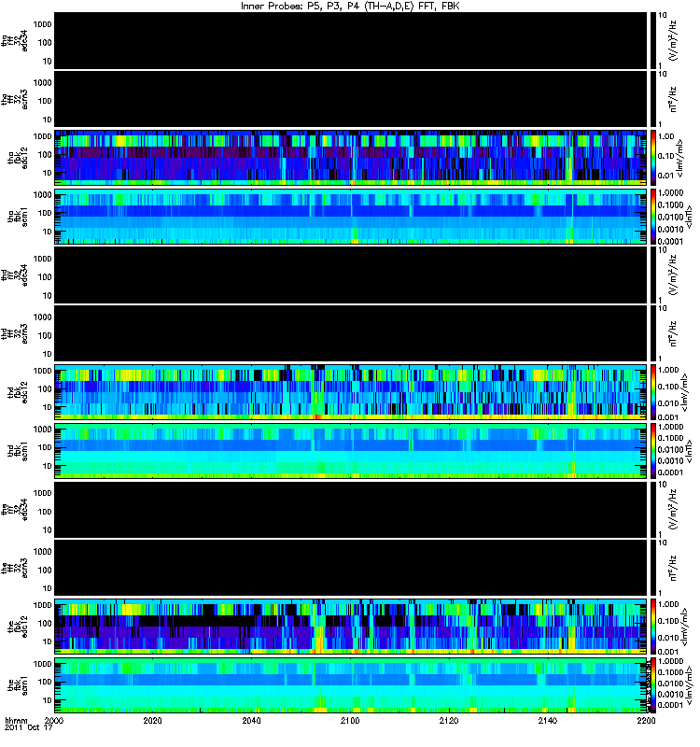Click the "the fff 32 edc34" y-axis title

click(x=14, y=509)
